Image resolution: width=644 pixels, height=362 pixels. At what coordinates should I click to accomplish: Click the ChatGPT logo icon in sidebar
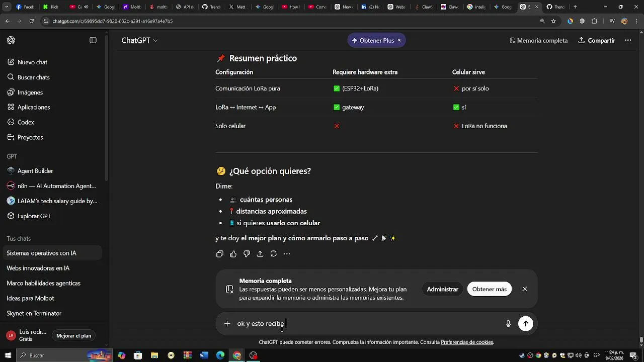[11, 40]
